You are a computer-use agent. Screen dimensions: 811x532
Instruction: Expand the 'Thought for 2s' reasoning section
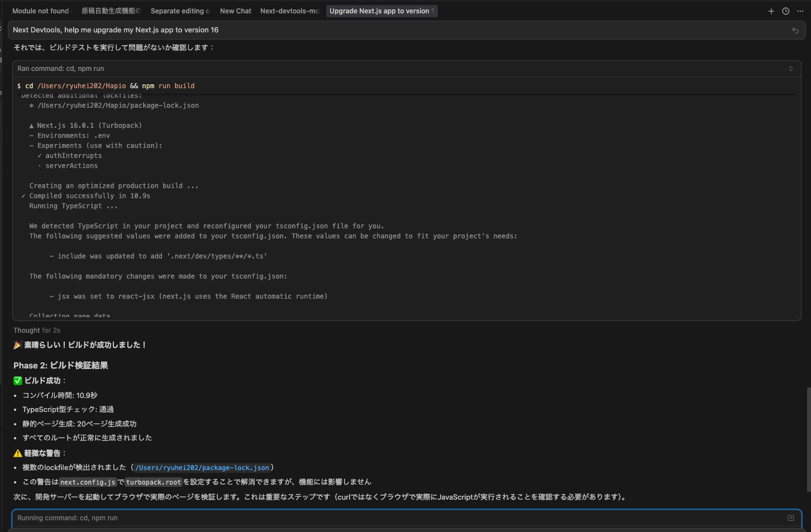click(37, 330)
